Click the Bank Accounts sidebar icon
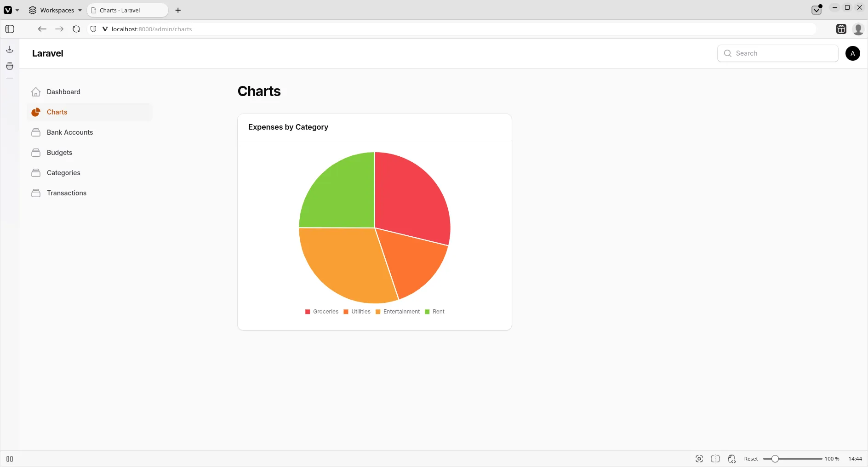Screen dimensions: 868x467 (36, 132)
